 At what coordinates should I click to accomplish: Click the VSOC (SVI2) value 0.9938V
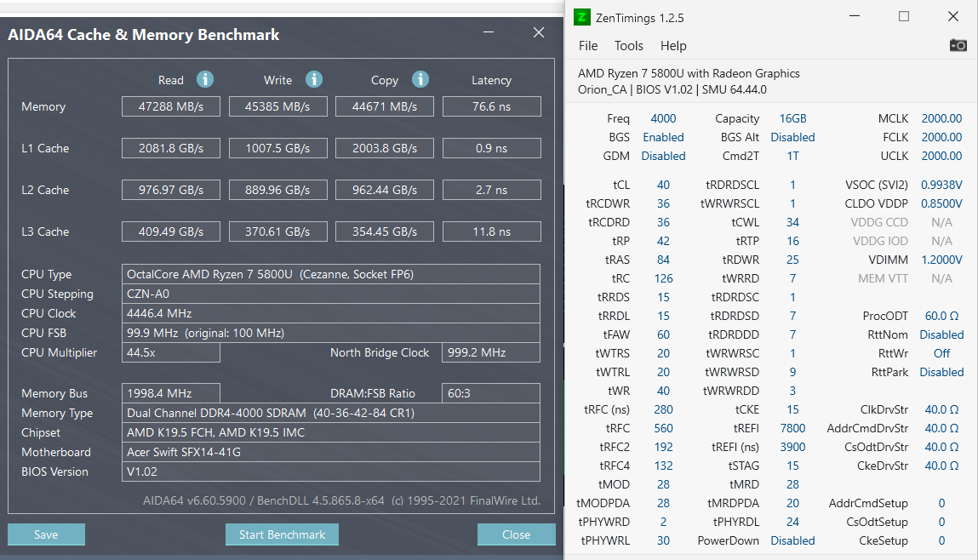(x=941, y=185)
